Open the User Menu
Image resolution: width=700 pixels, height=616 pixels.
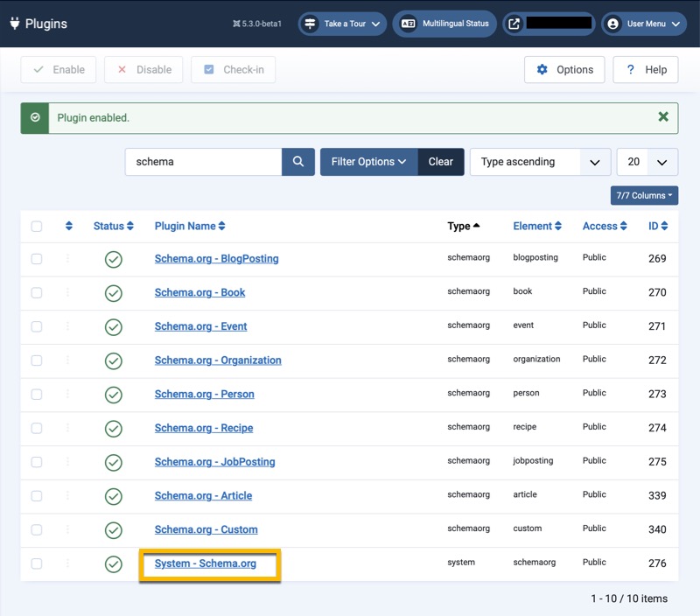click(643, 24)
